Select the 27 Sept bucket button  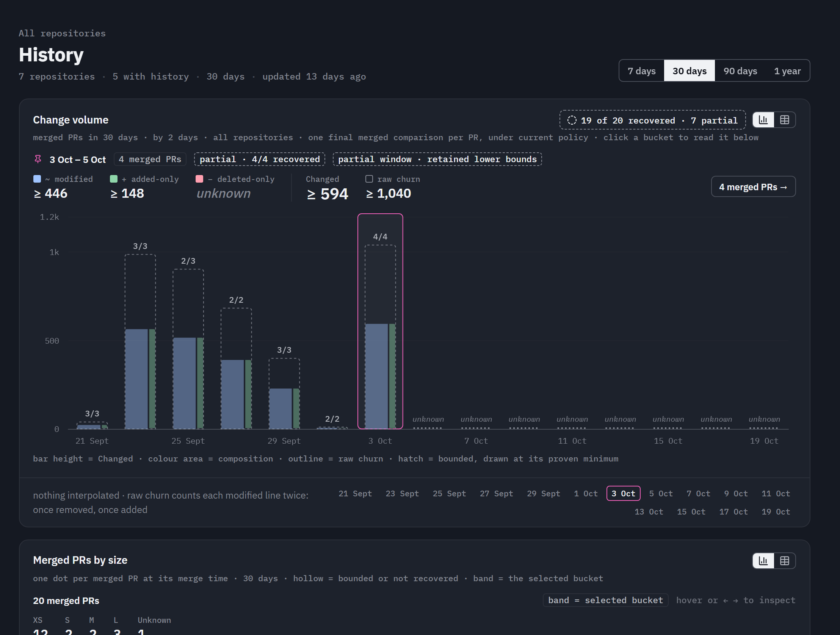pos(496,493)
